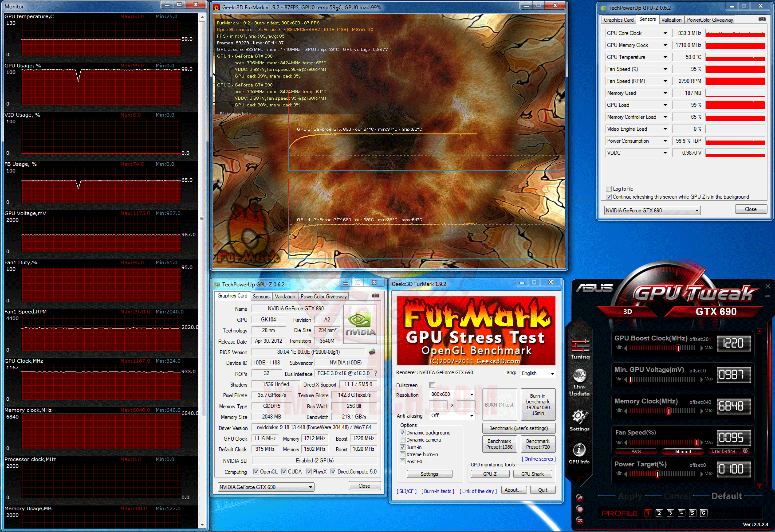Uncheck the Burn-in option

pyautogui.click(x=403, y=447)
